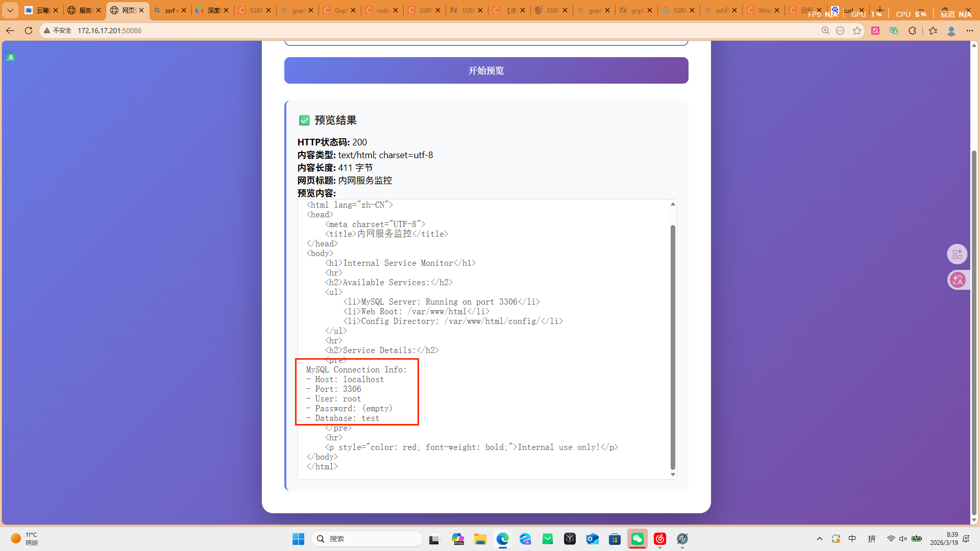Click the browser back arrow
The width and height of the screenshot is (980, 551).
tap(10, 31)
